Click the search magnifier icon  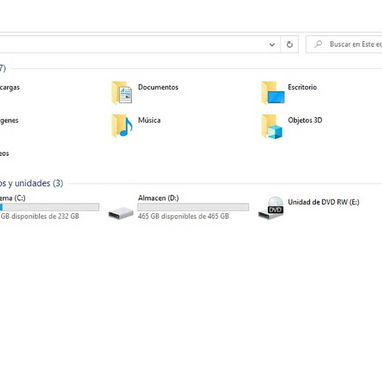pyautogui.click(x=318, y=44)
